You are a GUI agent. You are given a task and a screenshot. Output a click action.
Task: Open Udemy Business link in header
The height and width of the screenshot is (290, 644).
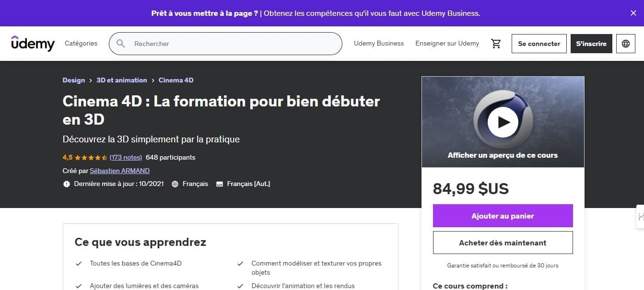pyautogui.click(x=379, y=43)
